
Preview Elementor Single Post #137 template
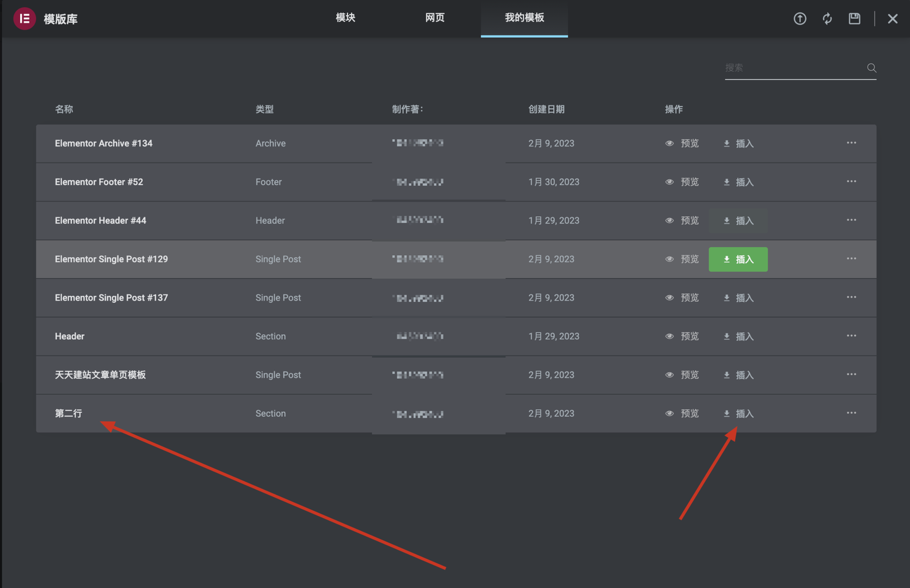point(682,297)
